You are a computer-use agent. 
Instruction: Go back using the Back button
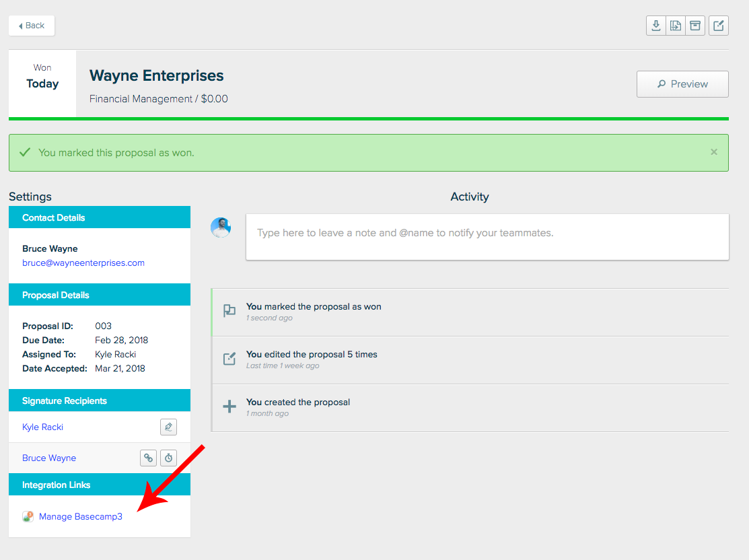click(32, 26)
